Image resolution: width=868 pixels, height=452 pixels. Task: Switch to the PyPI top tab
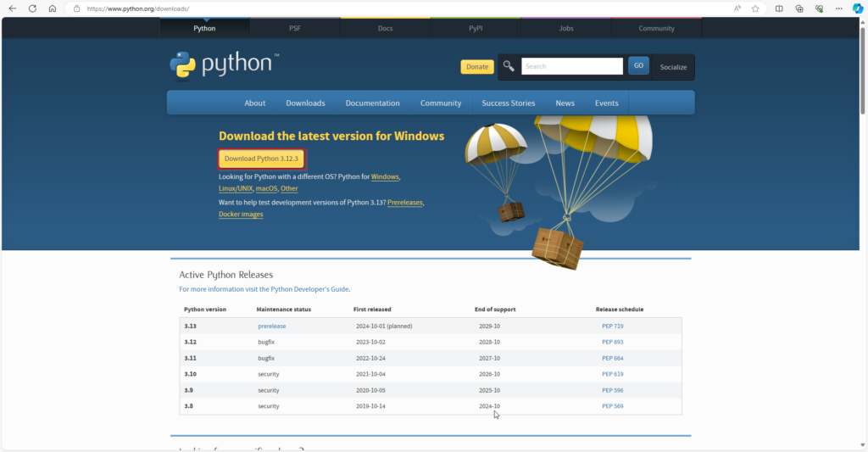pyautogui.click(x=476, y=28)
